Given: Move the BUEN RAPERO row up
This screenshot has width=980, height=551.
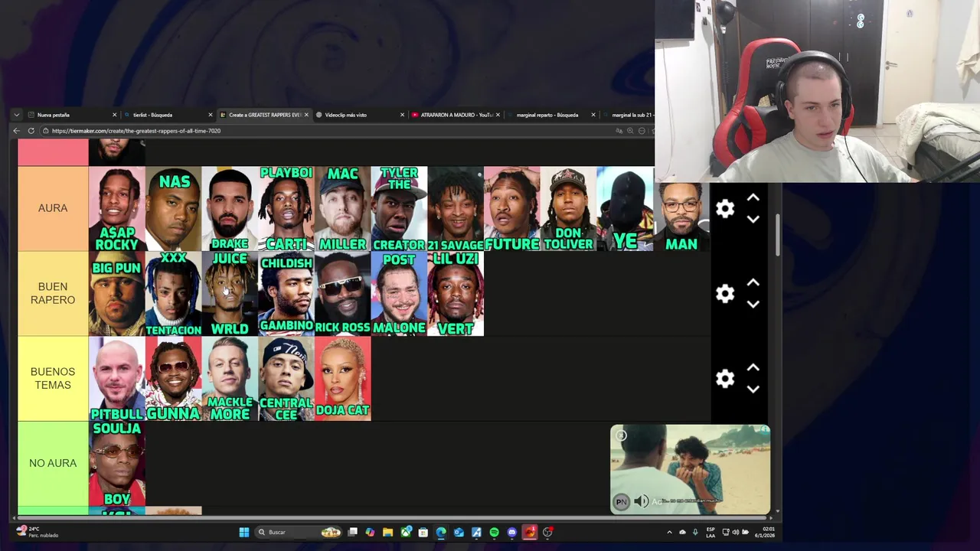Looking at the screenshot, I should point(753,282).
